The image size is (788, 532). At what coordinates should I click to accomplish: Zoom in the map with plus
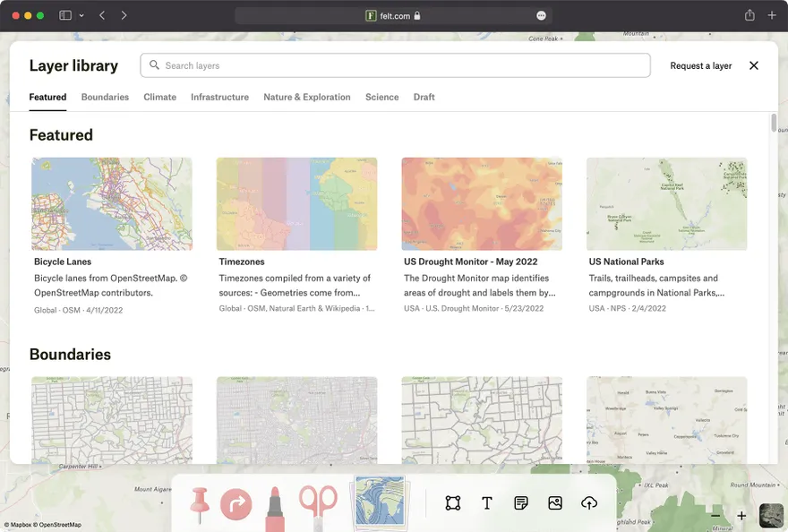tap(741, 516)
